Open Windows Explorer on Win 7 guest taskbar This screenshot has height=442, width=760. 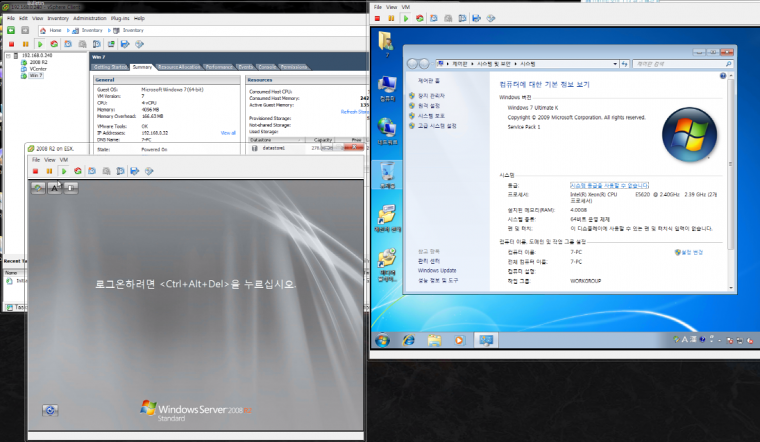434,340
